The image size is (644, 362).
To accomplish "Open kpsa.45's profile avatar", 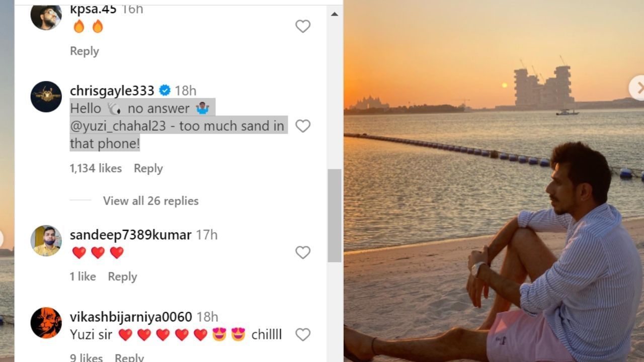I will pyautogui.click(x=46, y=16).
